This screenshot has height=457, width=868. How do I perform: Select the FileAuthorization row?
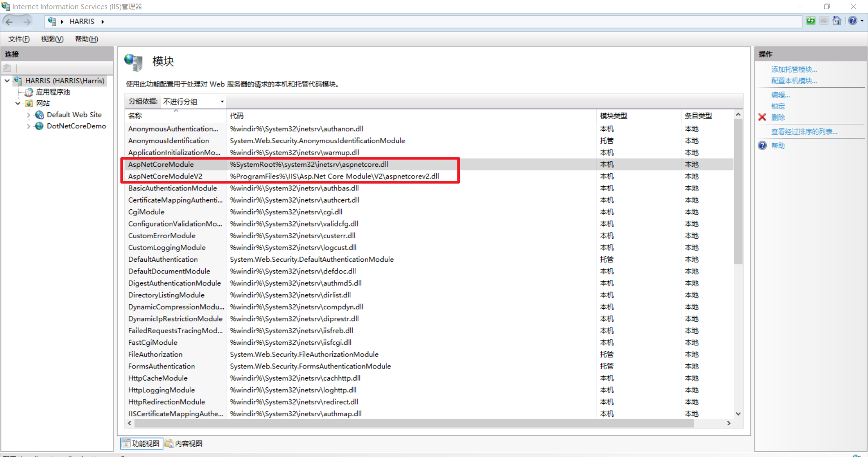429,354
